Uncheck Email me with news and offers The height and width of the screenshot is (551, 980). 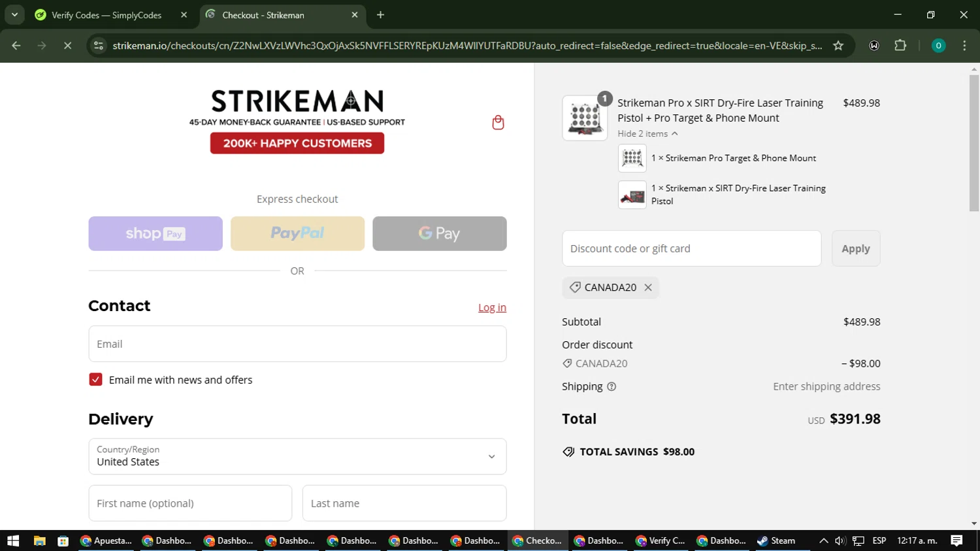pos(95,380)
